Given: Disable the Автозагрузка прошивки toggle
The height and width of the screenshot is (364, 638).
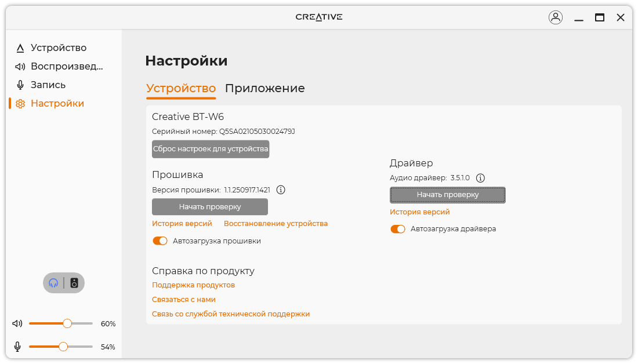Looking at the screenshot, I should 160,241.
